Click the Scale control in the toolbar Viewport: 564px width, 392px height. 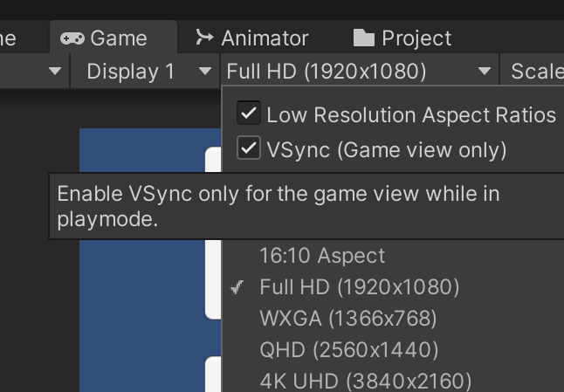click(533, 71)
